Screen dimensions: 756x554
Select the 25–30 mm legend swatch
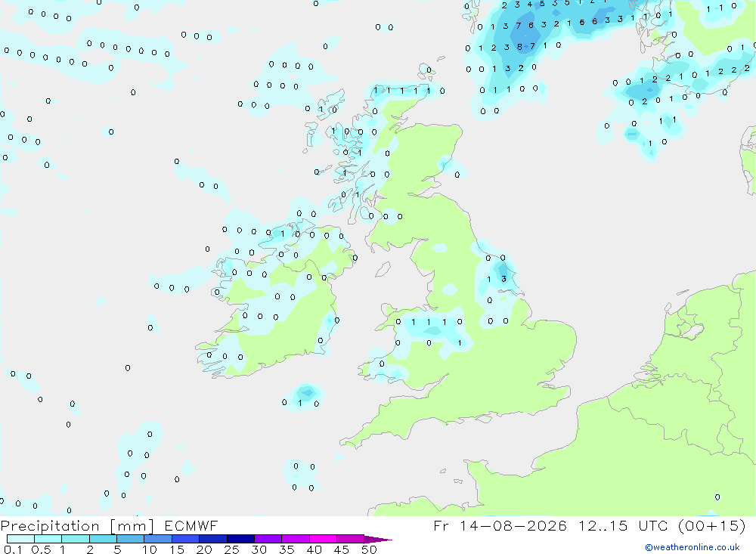click(x=240, y=539)
